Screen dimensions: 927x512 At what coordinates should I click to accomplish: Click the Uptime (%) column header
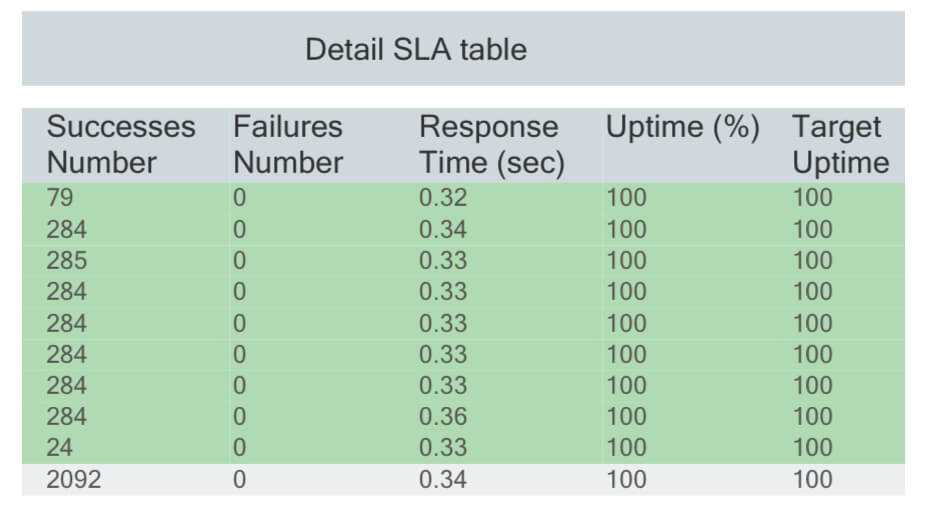click(683, 127)
